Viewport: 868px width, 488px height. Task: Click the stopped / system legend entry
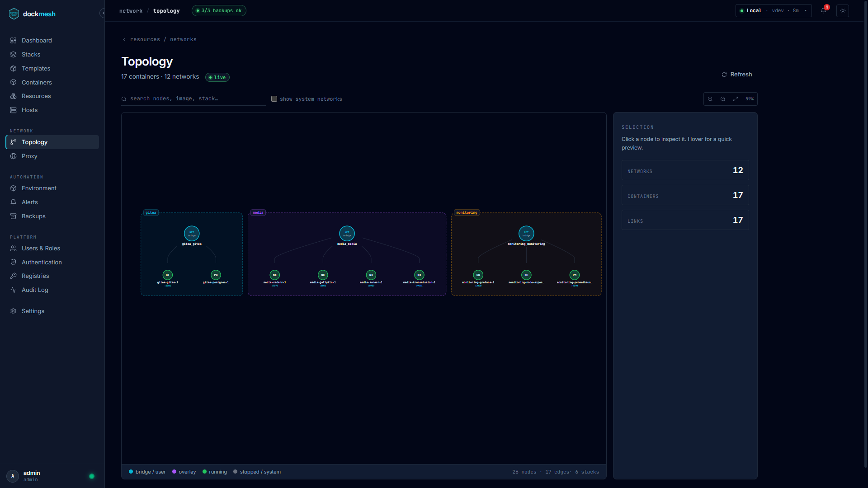tap(257, 472)
